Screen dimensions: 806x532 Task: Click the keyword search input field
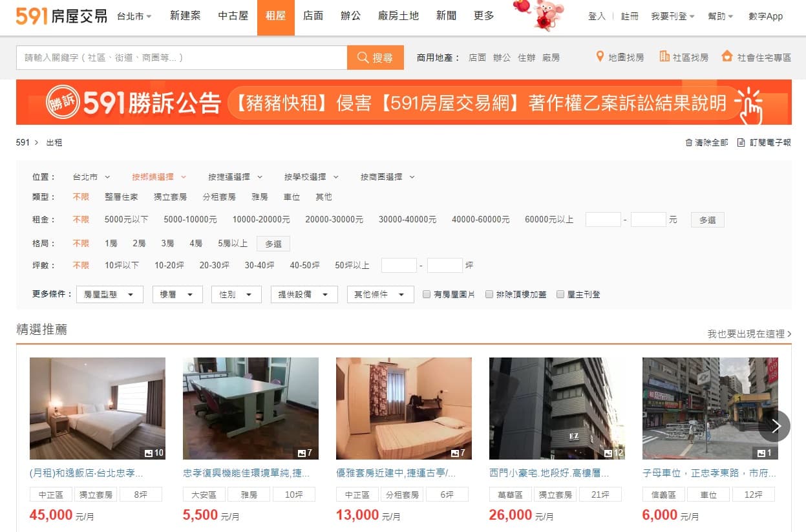click(182, 58)
